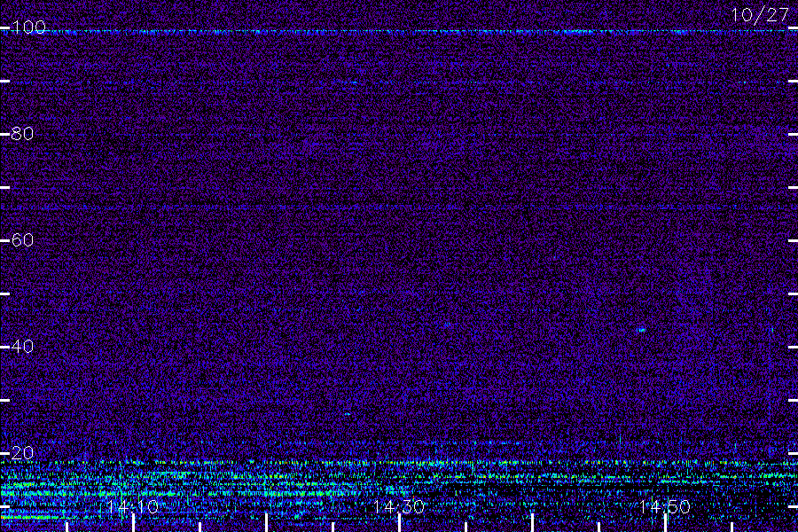798x532 pixels.
Task: Click the 20 frequency axis label
Action: [22, 452]
